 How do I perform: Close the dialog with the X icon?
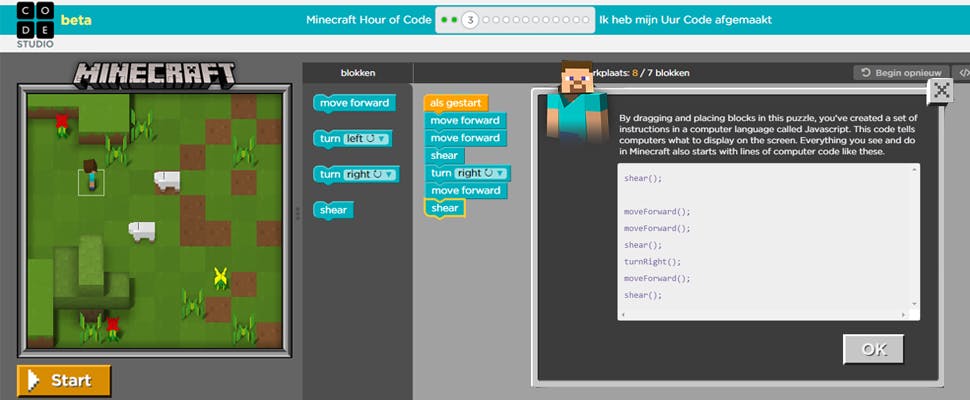pos(941,91)
